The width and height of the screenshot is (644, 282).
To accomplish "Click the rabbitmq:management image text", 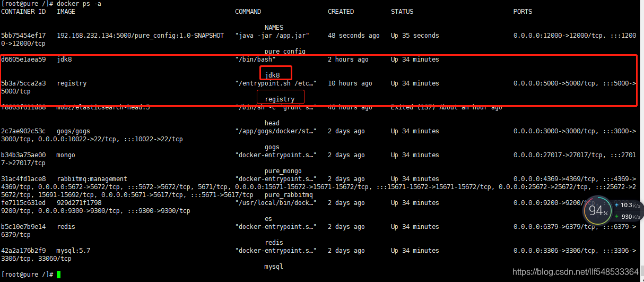I will pyautogui.click(x=92, y=179).
